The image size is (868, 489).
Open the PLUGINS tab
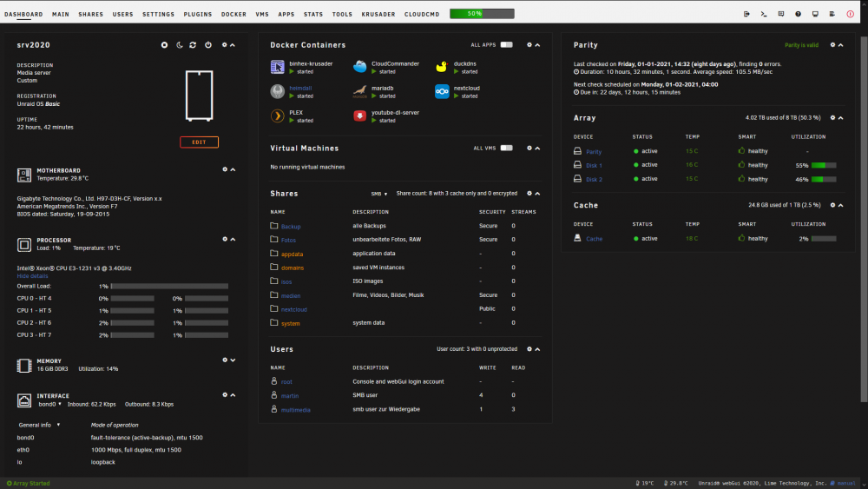[x=198, y=15]
